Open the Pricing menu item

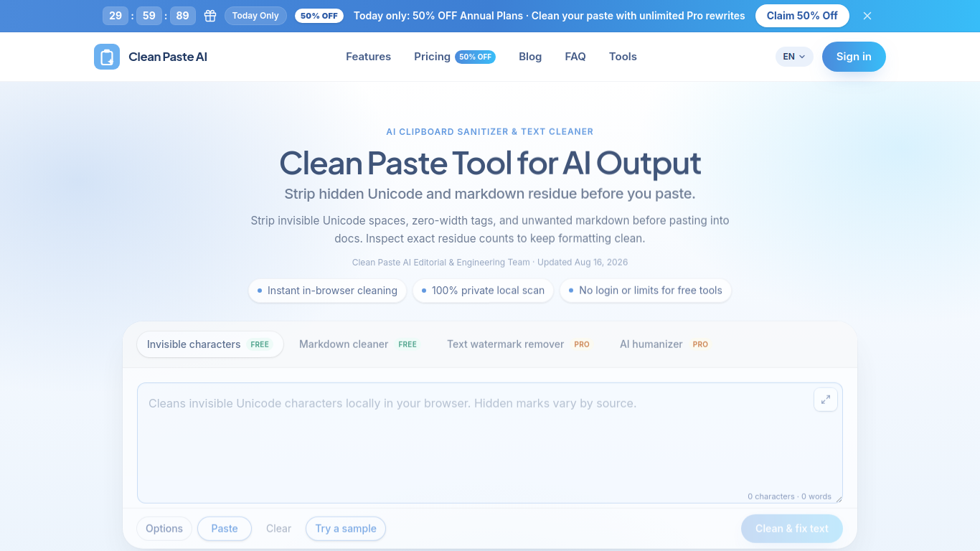coord(432,57)
